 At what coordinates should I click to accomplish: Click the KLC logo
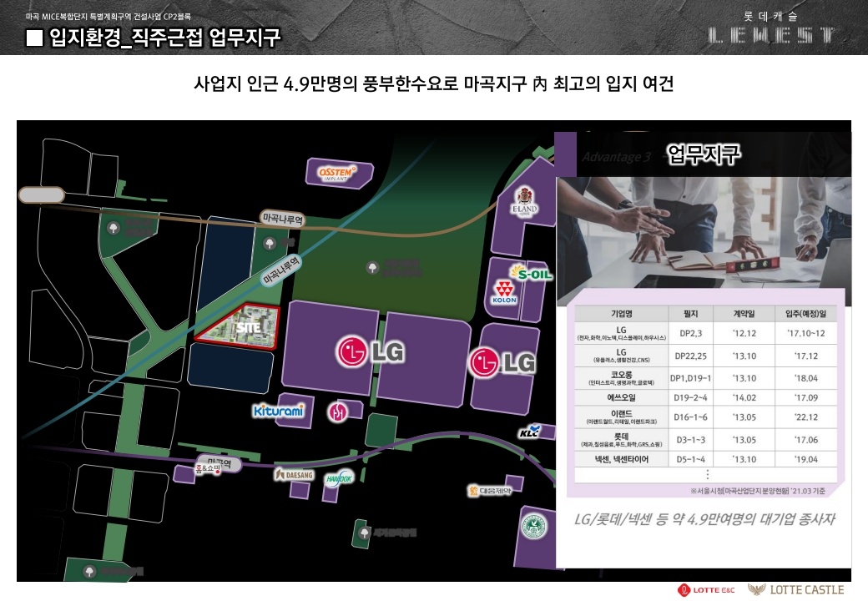pyautogui.click(x=529, y=431)
